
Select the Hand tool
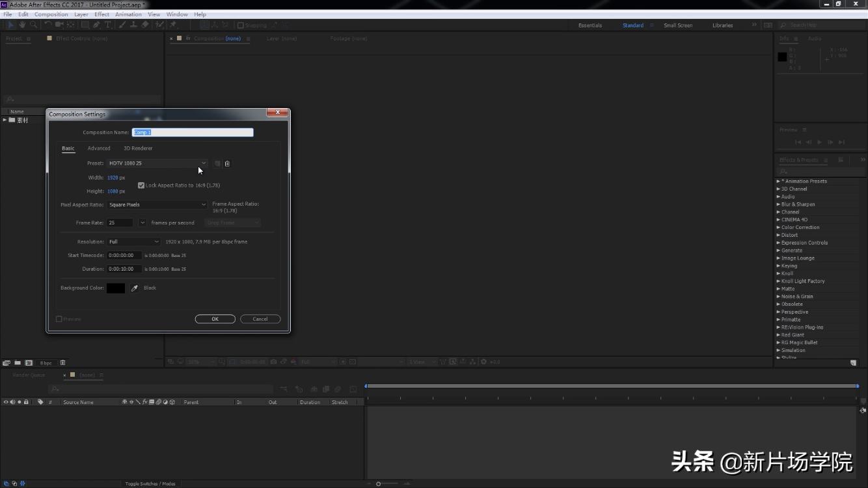click(22, 25)
